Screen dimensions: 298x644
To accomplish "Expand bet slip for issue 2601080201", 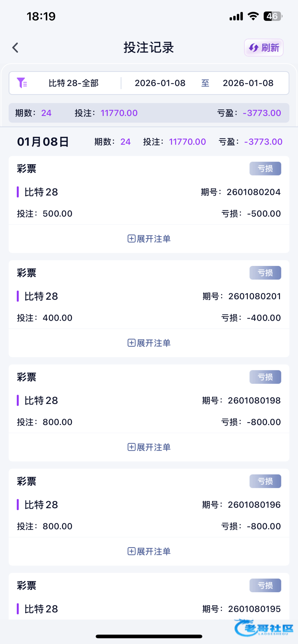I will (149, 343).
